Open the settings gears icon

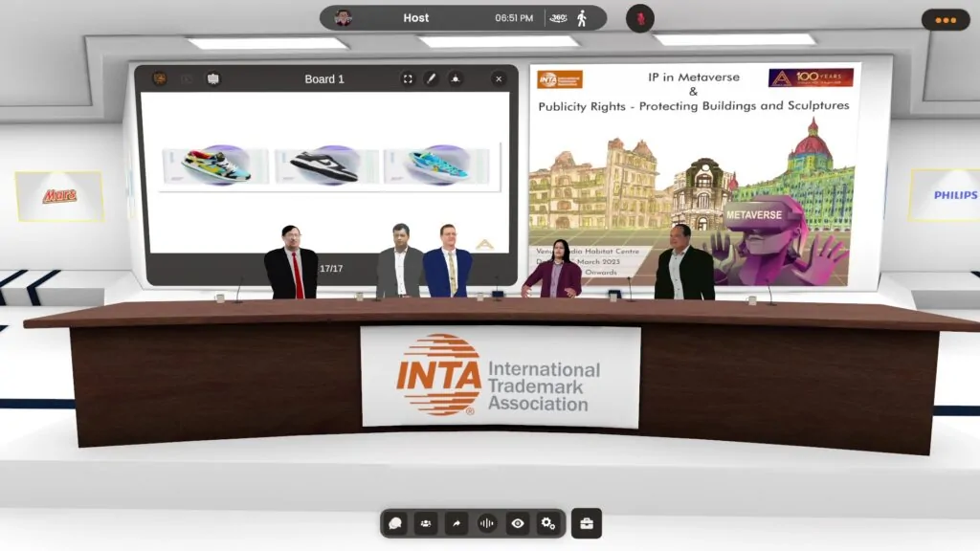548,523
